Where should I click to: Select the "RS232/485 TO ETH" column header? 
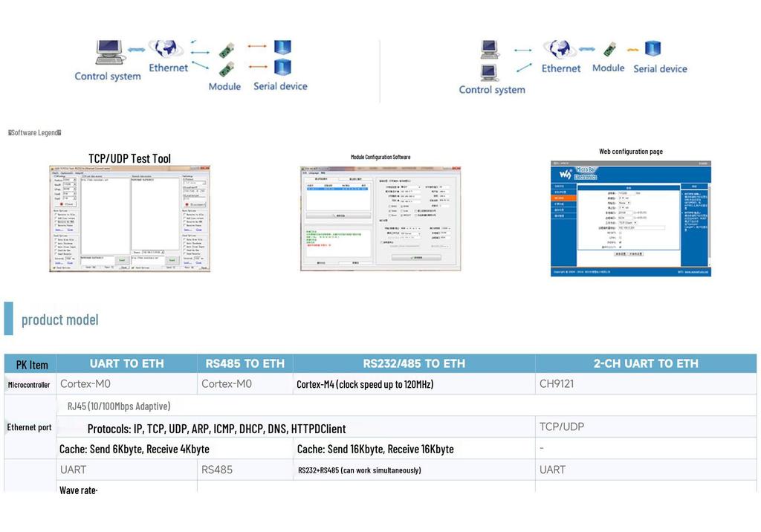[x=414, y=363]
